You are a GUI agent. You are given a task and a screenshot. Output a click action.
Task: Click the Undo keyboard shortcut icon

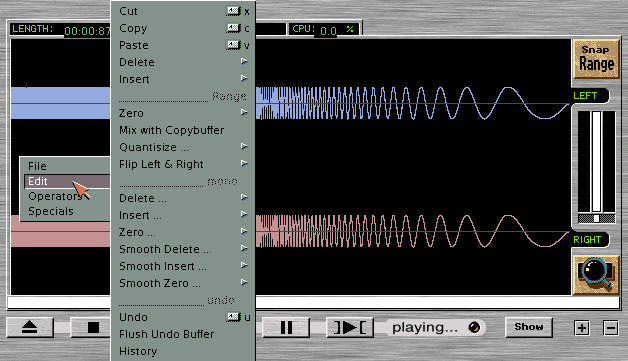pos(233,317)
